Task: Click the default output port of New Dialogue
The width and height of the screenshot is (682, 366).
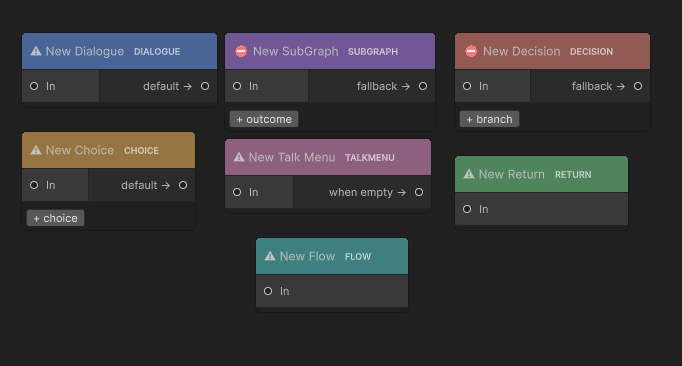Action: (x=205, y=86)
